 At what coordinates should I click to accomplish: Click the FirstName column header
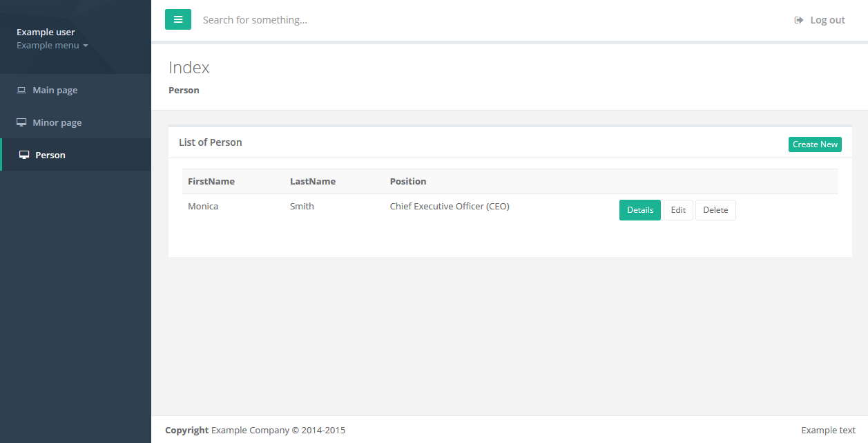click(x=211, y=182)
